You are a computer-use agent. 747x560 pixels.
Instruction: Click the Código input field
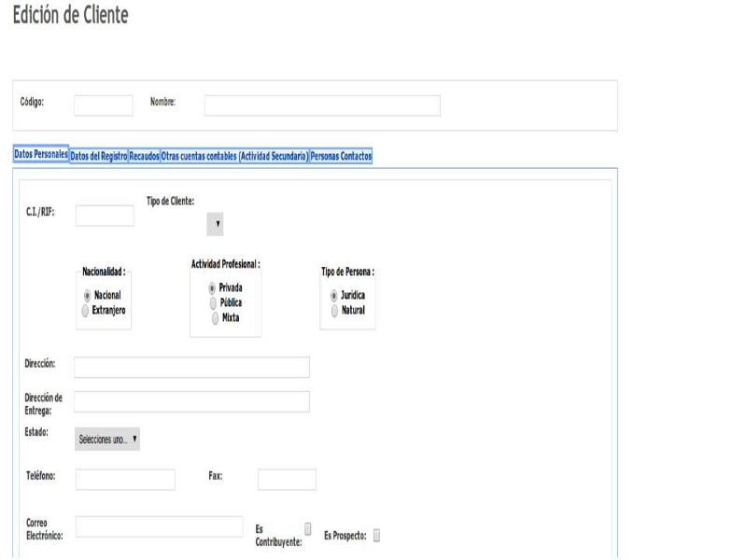pyautogui.click(x=104, y=105)
